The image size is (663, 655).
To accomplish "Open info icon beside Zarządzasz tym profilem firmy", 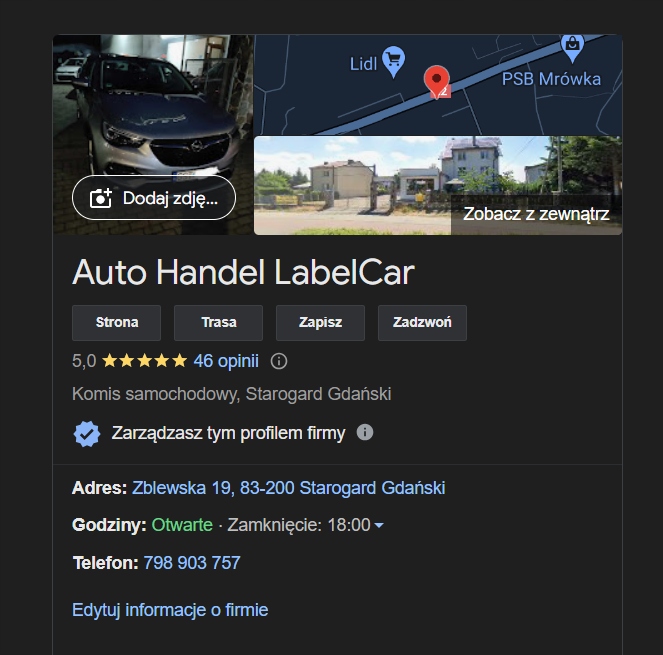I will click(365, 432).
